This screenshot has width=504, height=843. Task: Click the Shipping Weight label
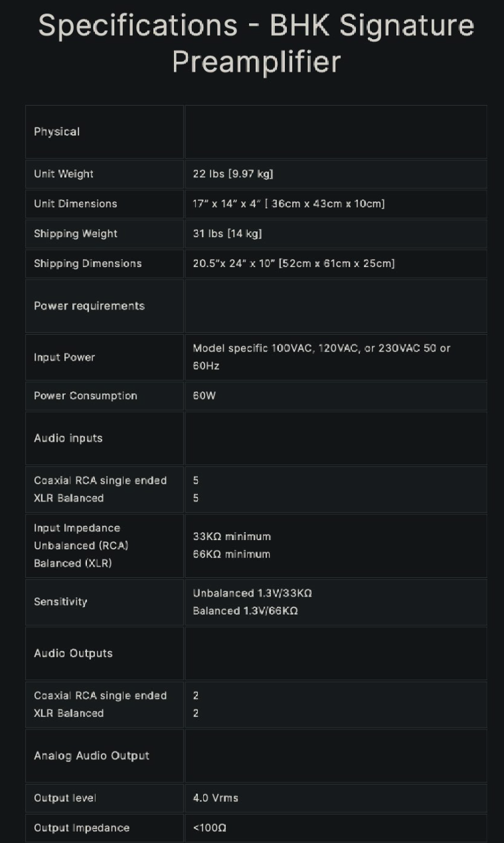76,234
